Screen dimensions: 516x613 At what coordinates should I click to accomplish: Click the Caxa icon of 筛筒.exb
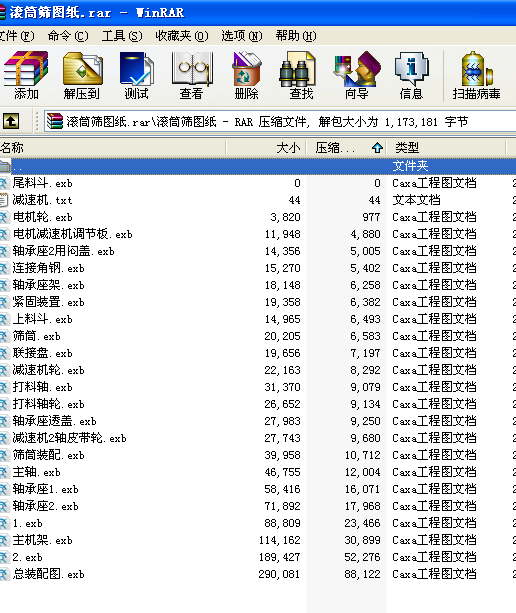click(x=4, y=336)
